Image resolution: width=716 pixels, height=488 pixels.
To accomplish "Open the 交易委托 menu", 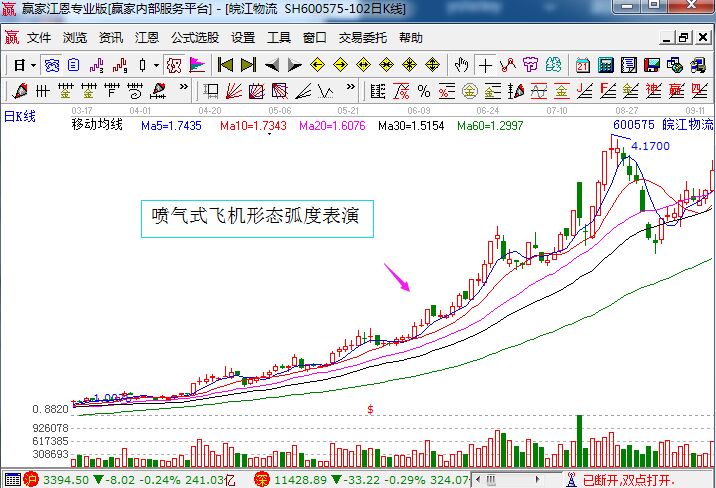I will (x=362, y=38).
